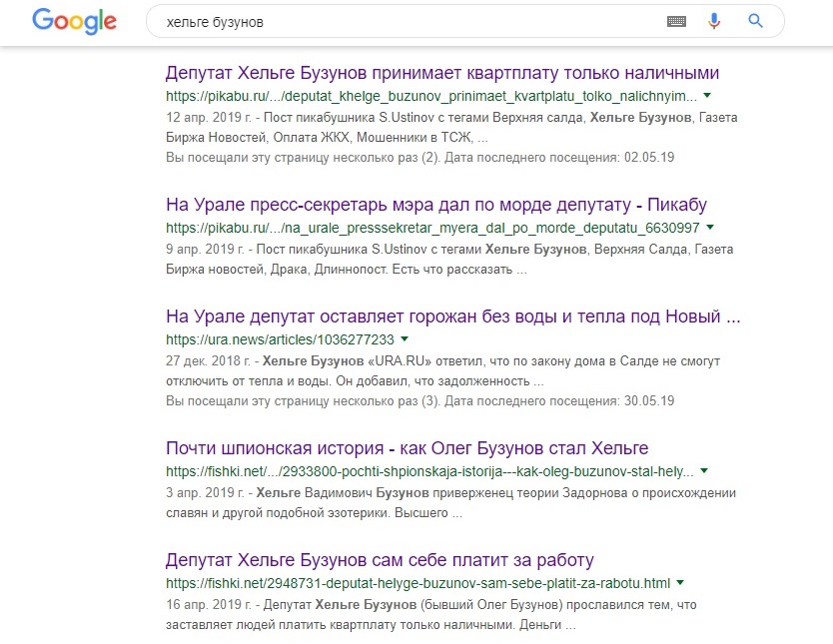Open result 'На Урале пресс-секретарь мэра дал по морде депутату'
The width and height of the screenshot is (833, 644).
435,205
